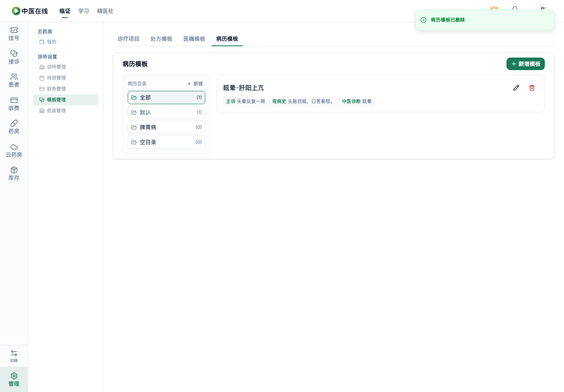This screenshot has height=392, width=564.
Task: Click the 现病史 头胀目眩 tag
Action: 304,101
